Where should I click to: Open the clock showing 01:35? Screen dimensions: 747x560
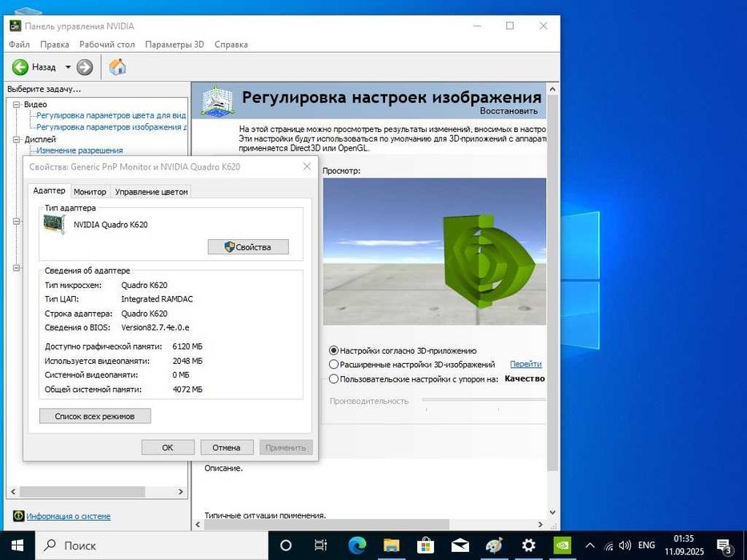684,546
